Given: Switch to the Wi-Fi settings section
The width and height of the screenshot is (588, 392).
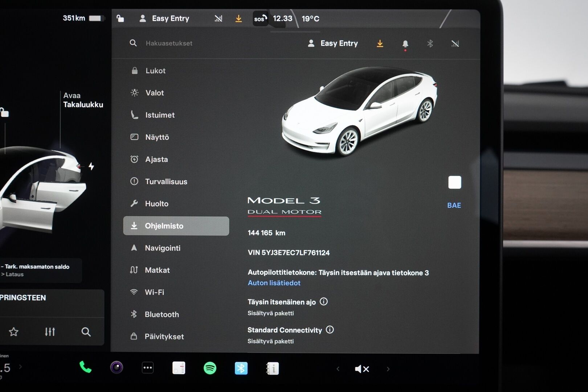Looking at the screenshot, I should click(154, 292).
